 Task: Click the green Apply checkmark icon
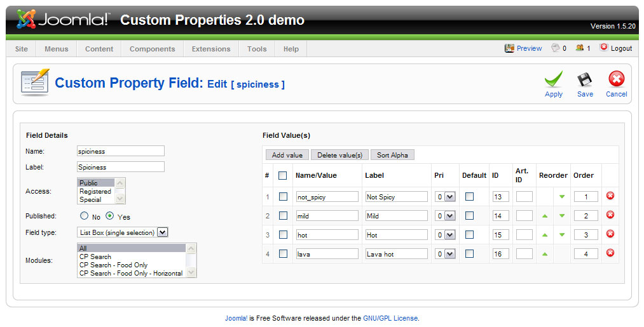coord(553,79)
